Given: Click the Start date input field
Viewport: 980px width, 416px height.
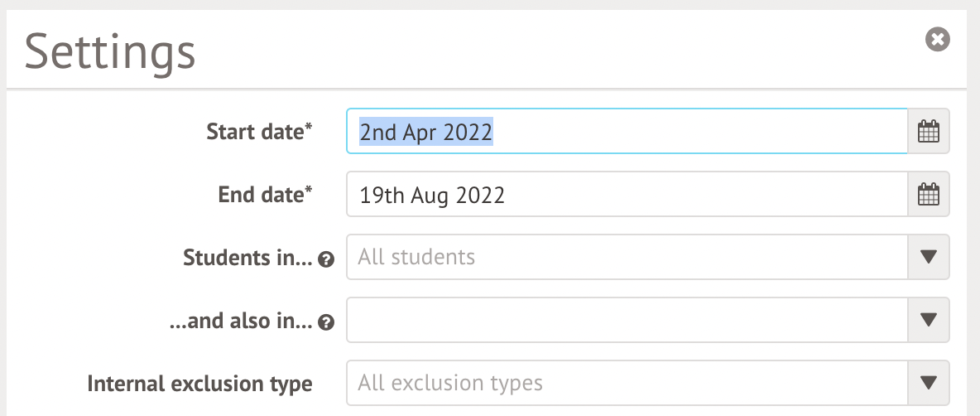Looking at the screenshot, I should [x=627, y=132].
